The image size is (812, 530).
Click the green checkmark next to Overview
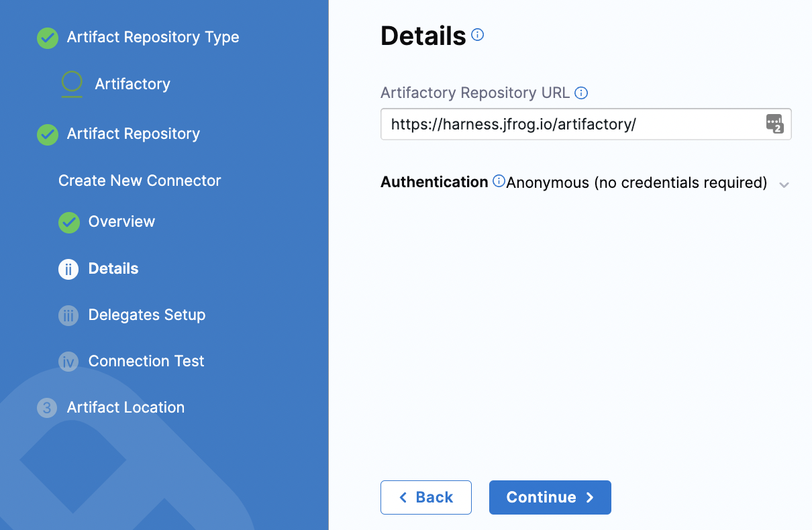pos(68,222)
